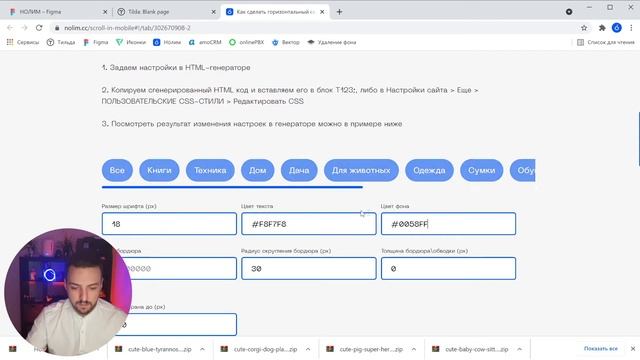The height and width of the screenshot is (360, 640).
Task: Click the page vertical scrollbar
Action: pos(638,139)
